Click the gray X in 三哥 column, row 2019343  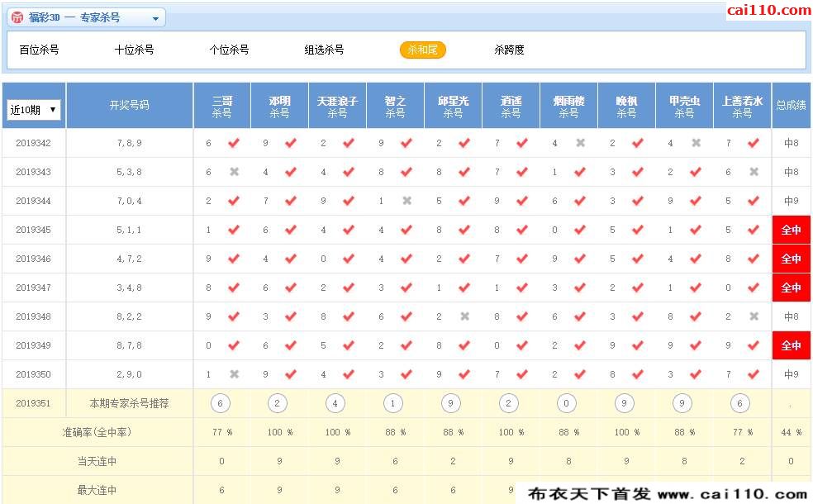pyautogui.click(x=235, y=172)
